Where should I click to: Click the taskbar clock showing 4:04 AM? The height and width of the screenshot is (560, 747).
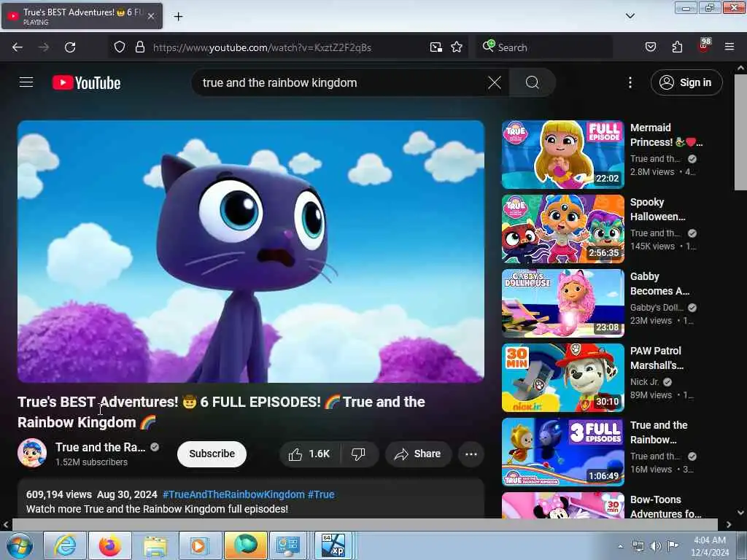[x=709, y=546]
